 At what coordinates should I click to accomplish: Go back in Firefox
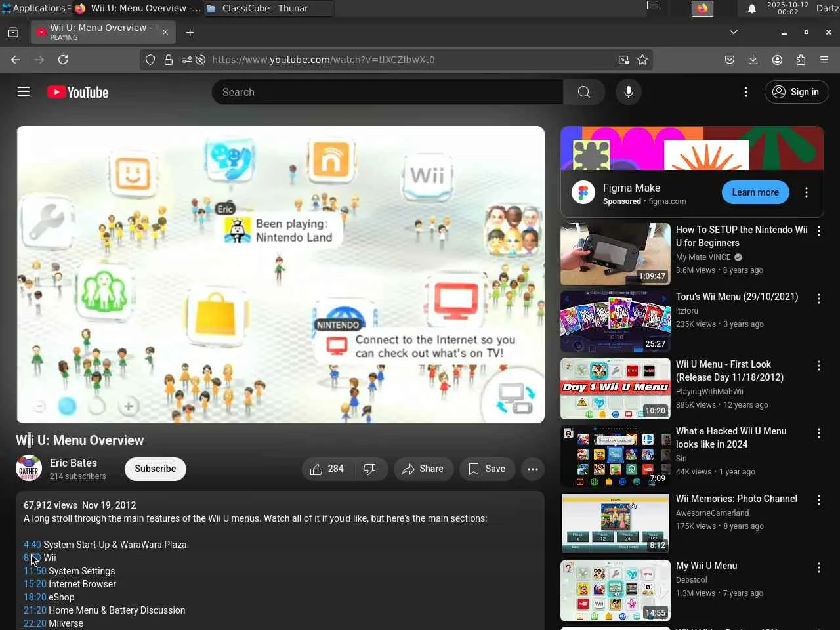point(16,60)
